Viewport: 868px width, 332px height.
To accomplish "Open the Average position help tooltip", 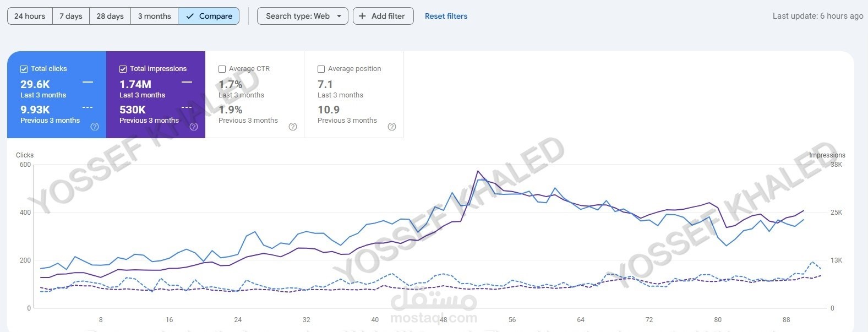I will point(392,127).
